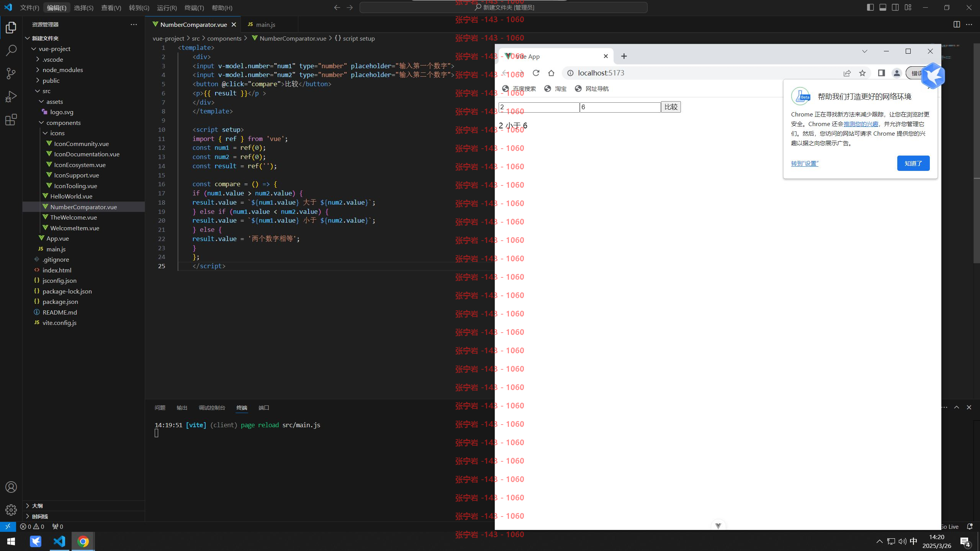Go back in VS Code navigation history

(337, 8)
